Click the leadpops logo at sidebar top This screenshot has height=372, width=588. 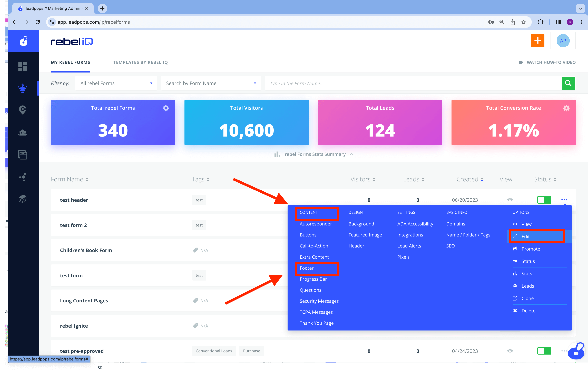[23, 41]
